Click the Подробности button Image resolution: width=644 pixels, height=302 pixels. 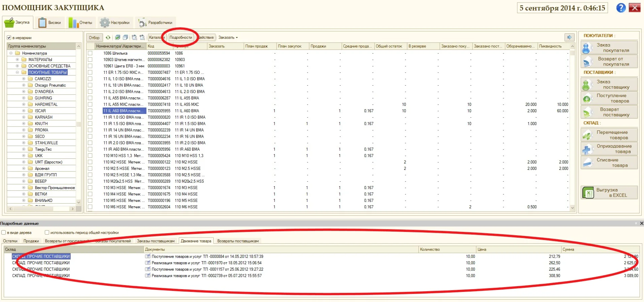[x=181, y=37]
